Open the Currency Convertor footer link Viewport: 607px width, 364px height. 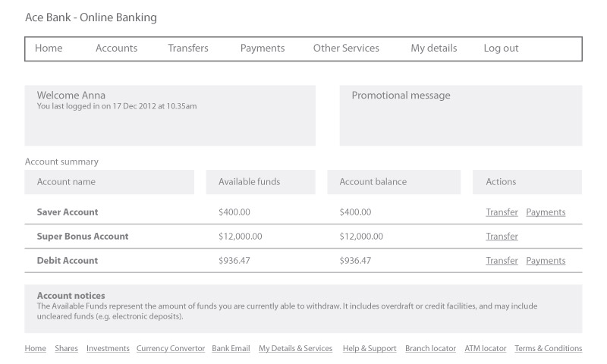pyautogui.click(x=171, y=349)
